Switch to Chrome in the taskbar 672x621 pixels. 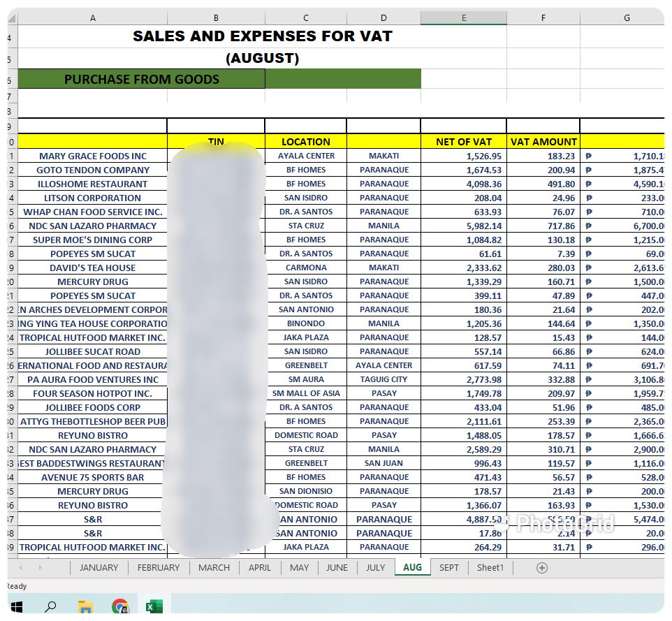tap(120, 606)
